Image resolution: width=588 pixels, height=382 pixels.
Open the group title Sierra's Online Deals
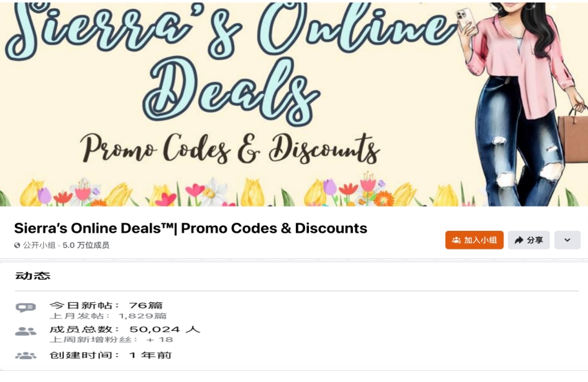[x=190, y=228]
